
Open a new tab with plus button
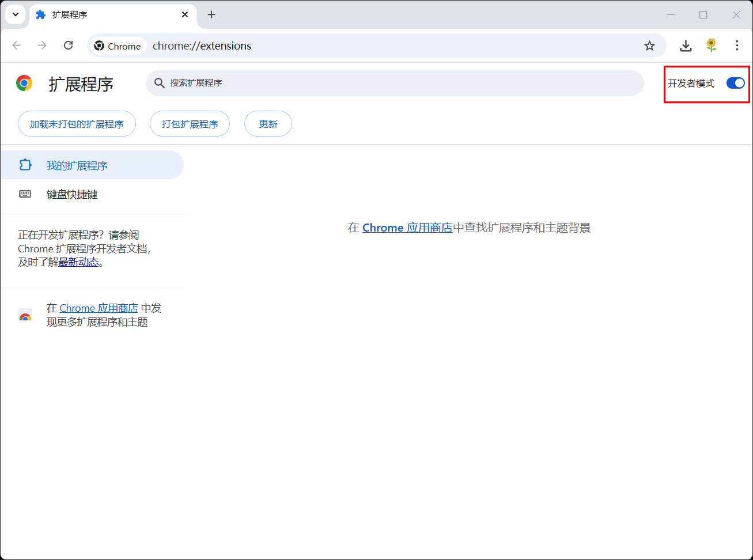(x=211, y=14)
